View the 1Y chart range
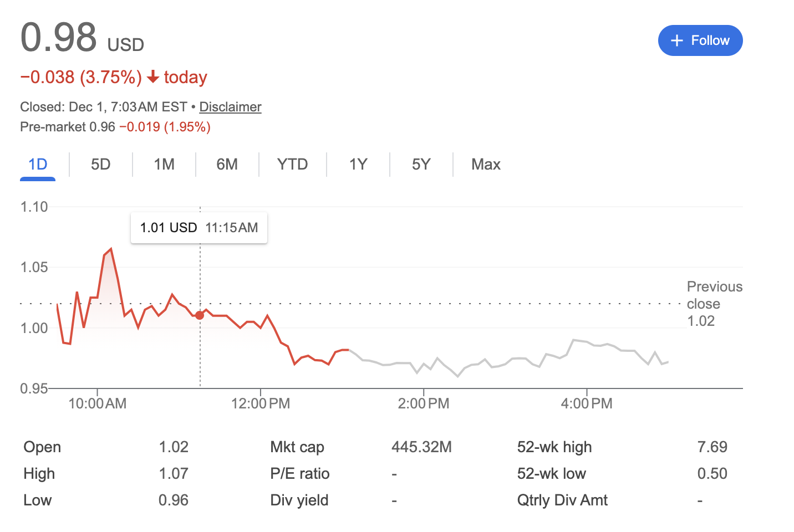Viewport: 794px width, 532px height. 358,165
